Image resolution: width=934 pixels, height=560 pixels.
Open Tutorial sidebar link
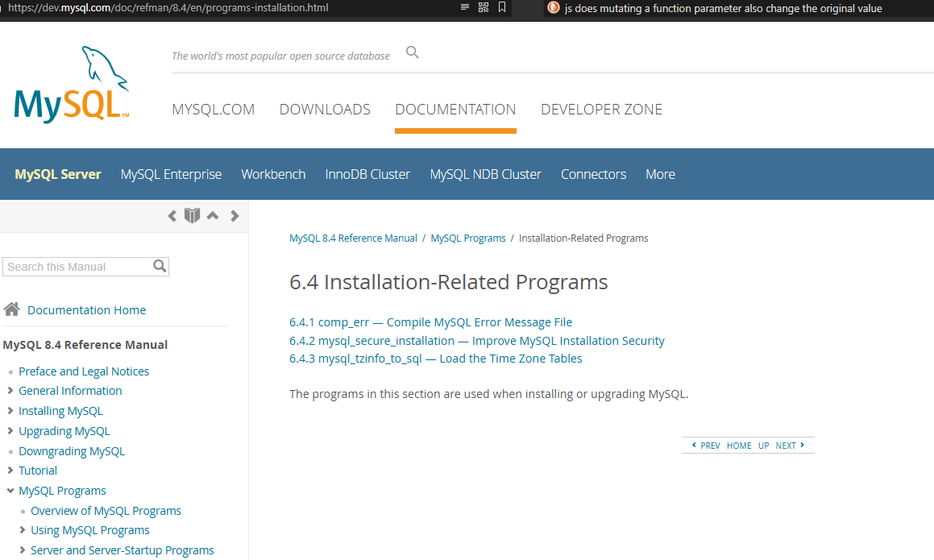(38, 471)
